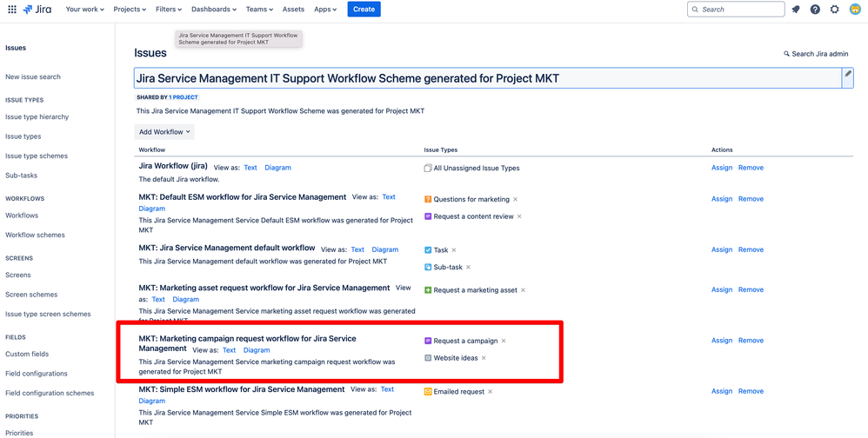This screenshot has height=438, width=868.
Task: Remove the Task issue type with its x
Action: (x=454, y=250)
